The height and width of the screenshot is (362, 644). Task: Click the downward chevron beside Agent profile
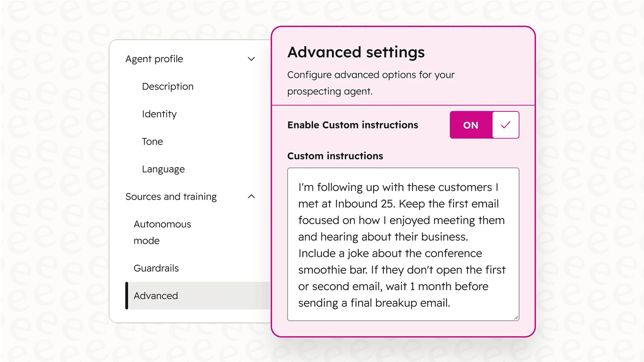[251, 59]
